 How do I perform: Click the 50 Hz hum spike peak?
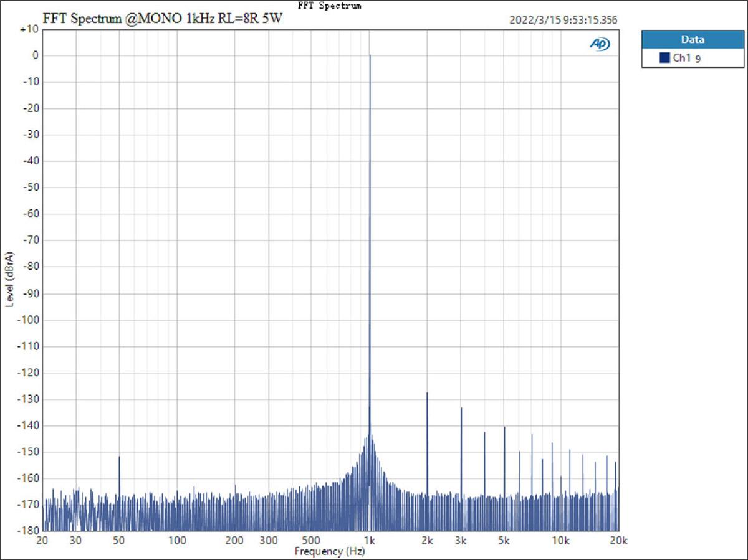(x=119, y=457)
